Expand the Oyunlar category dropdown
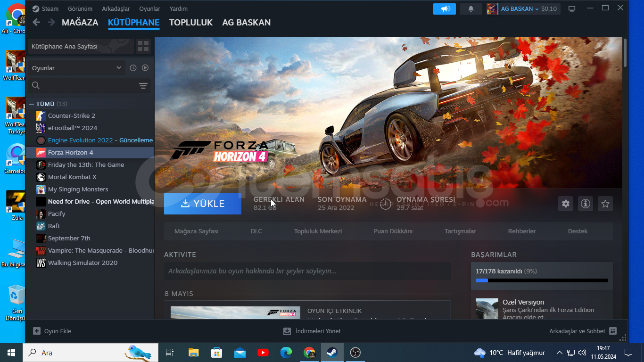The width and height of the screenshot is (644, 362). point(119,68)
